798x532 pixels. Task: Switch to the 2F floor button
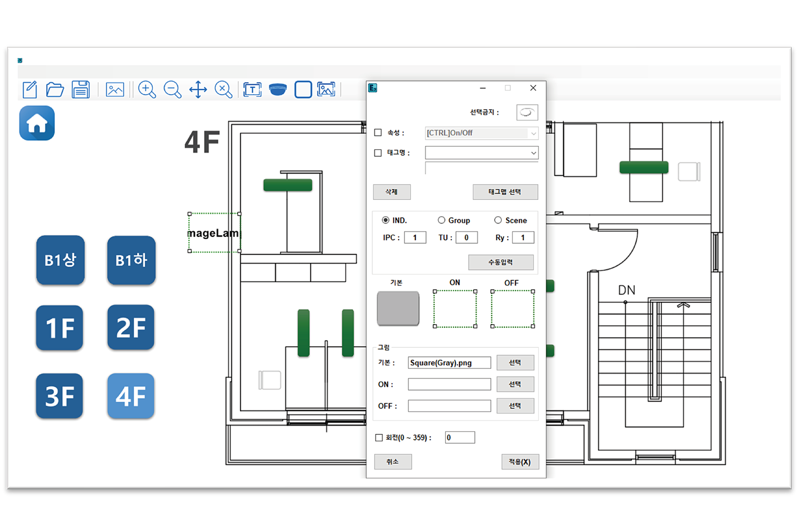pyautogui.click(x=131, y=328)
